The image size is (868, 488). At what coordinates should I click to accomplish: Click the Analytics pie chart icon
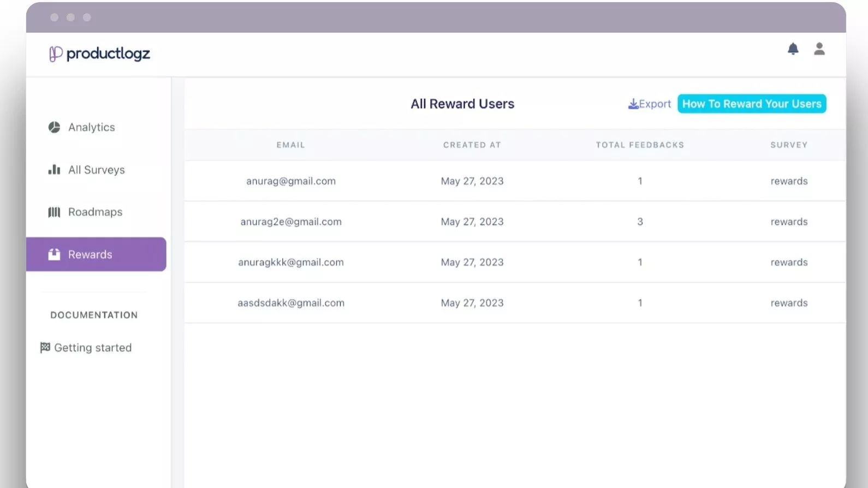(x=54, y=127)
